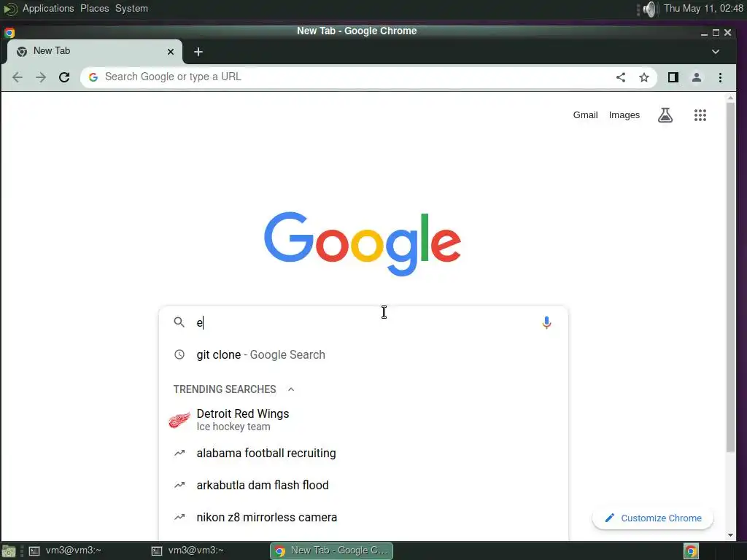The width and height of the screenshot is (747, 560).
Task: Click the pencil icon in Customize Chrome
Action: [609, 518]
